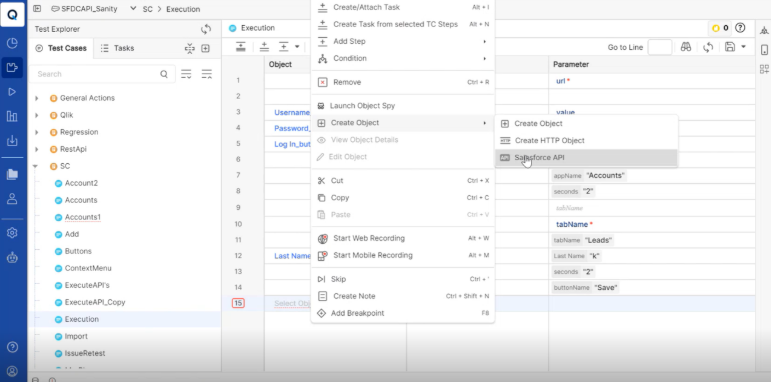Open the Add Step submenu
The height and width of the screenshot is (382, 772).
402,41
